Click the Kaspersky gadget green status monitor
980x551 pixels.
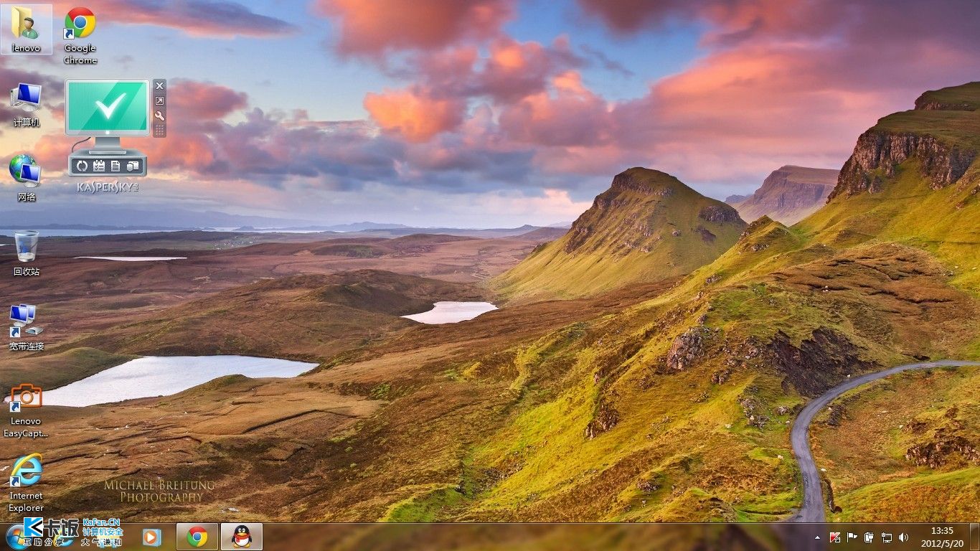(x=108, y=107)
